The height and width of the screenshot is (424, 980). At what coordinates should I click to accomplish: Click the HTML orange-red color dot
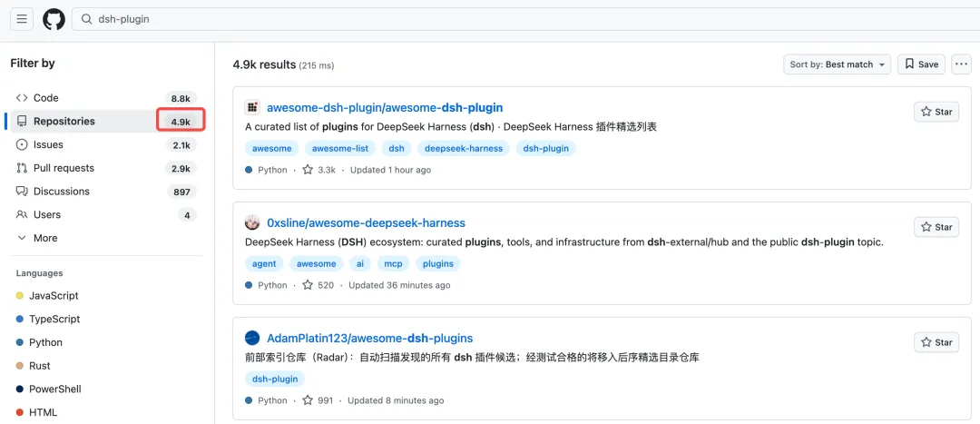coord(19,413)
